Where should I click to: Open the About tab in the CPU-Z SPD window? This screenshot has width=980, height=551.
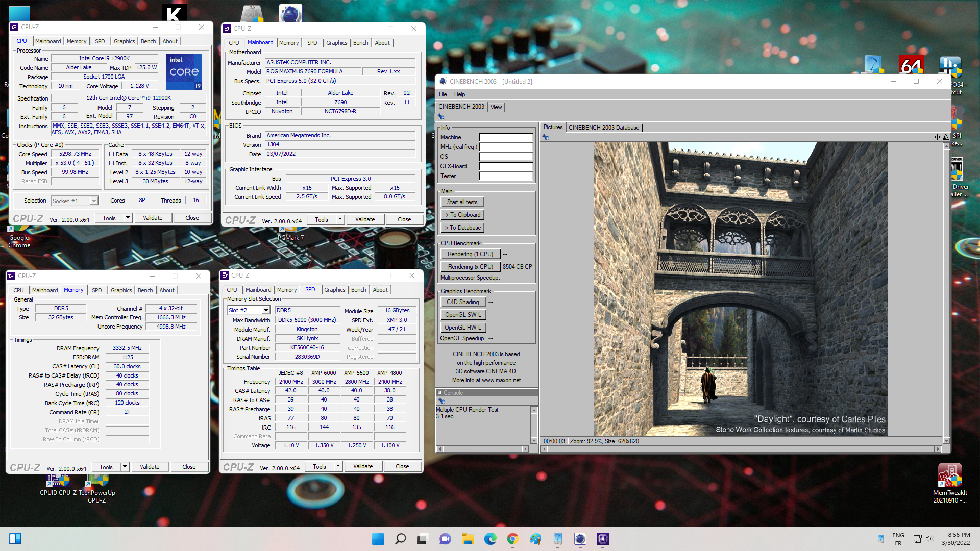point(380,290)
